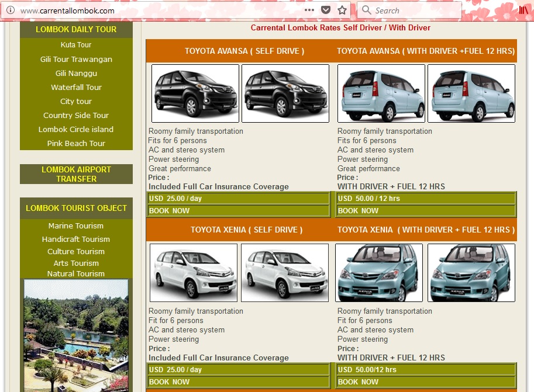The image size is (534, 392).
Task: Click second black Avansa self drive photo
Action: coord(285,93)
